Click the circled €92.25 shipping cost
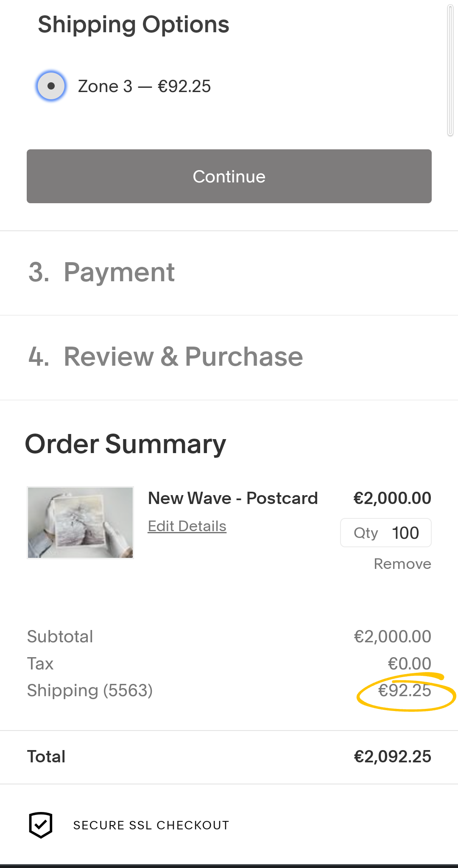The image size is (458, 868). click(x=405, y=691)
